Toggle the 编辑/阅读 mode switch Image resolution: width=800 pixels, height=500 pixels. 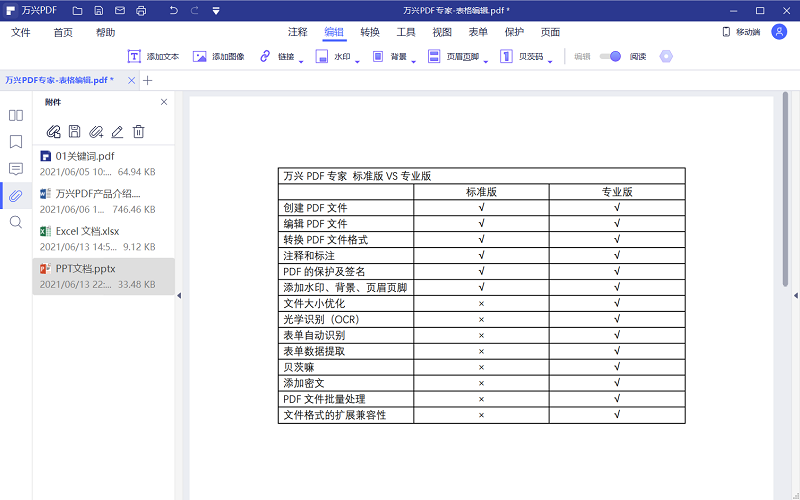[x=610, y=57]
